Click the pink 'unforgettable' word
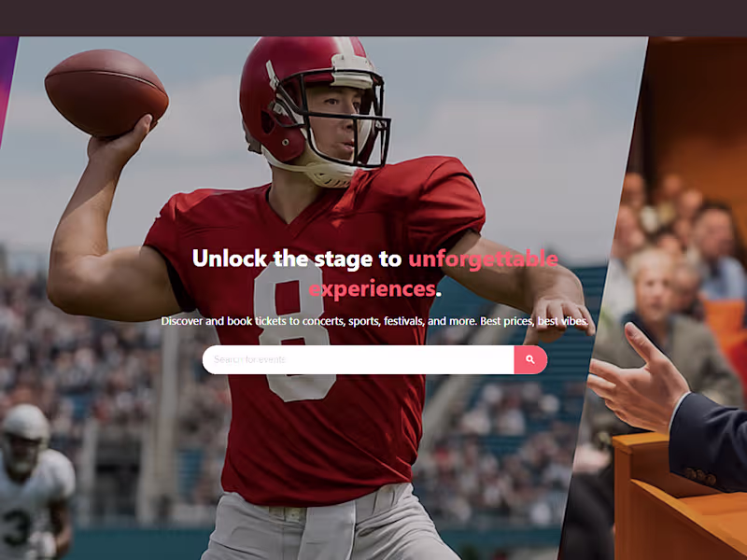Viewport: 747px width, 560px height. [x=483, y=259]
